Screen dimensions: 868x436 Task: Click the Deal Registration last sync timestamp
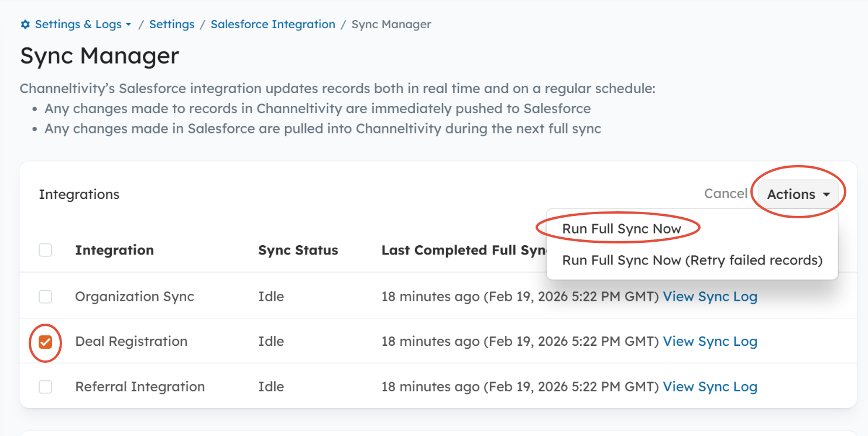pyautogui.click(x=520, y=342)
